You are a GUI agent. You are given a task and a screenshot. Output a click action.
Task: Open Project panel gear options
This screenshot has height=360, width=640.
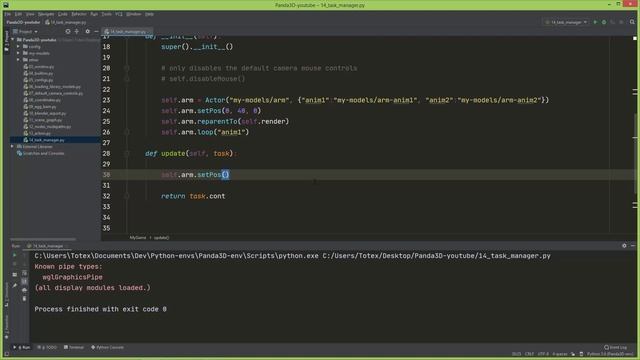click(x=87, y=31)
